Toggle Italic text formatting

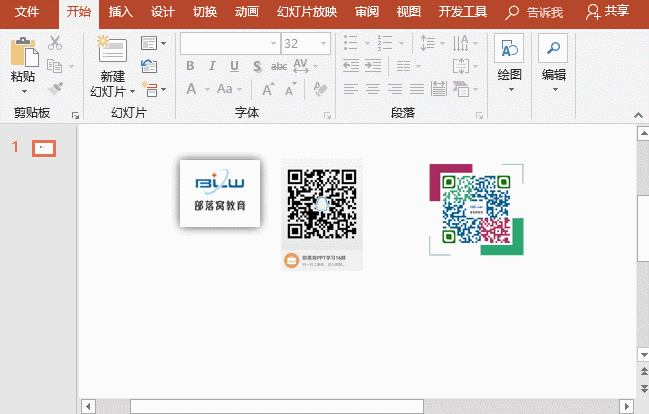point(212,66)
